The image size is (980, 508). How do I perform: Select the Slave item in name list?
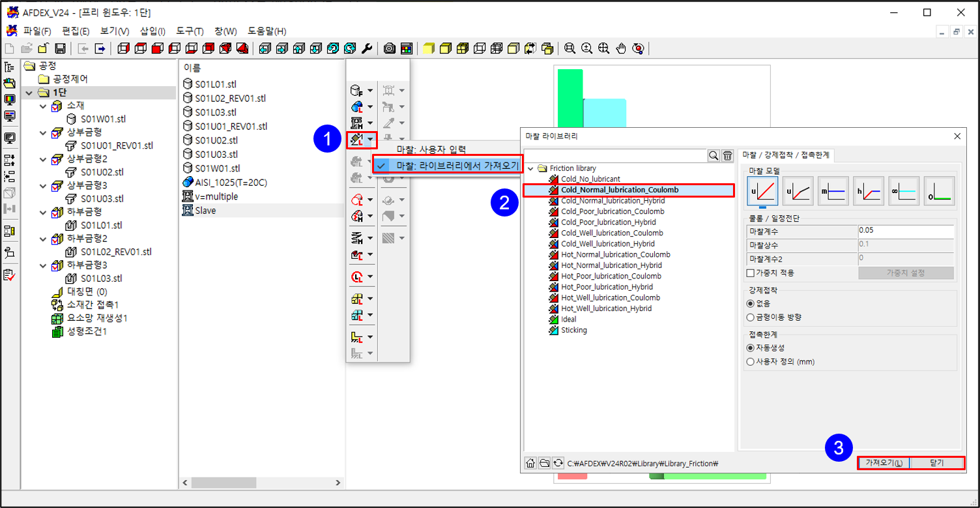pos(205,211)
